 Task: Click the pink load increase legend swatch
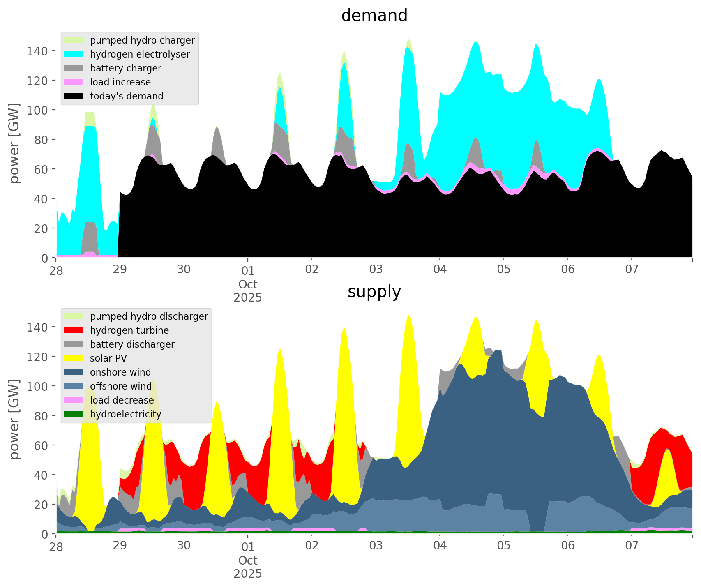(x=74, y=82)
